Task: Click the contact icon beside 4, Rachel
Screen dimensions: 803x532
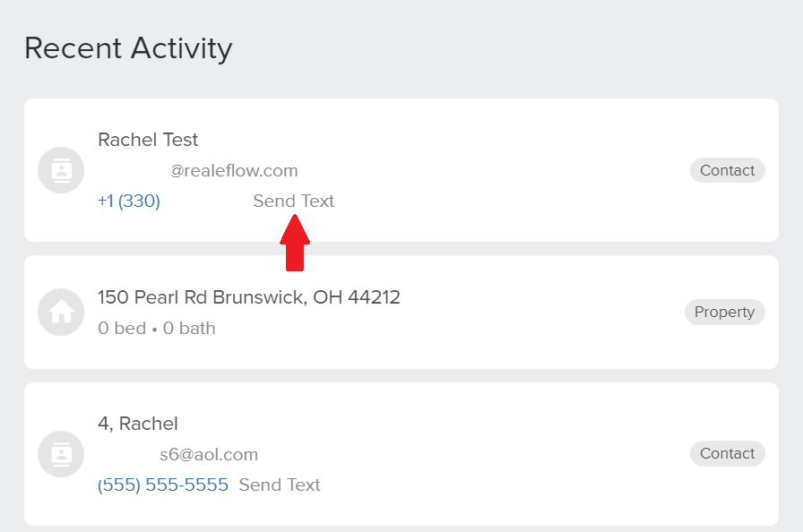Action: (61, 454)
